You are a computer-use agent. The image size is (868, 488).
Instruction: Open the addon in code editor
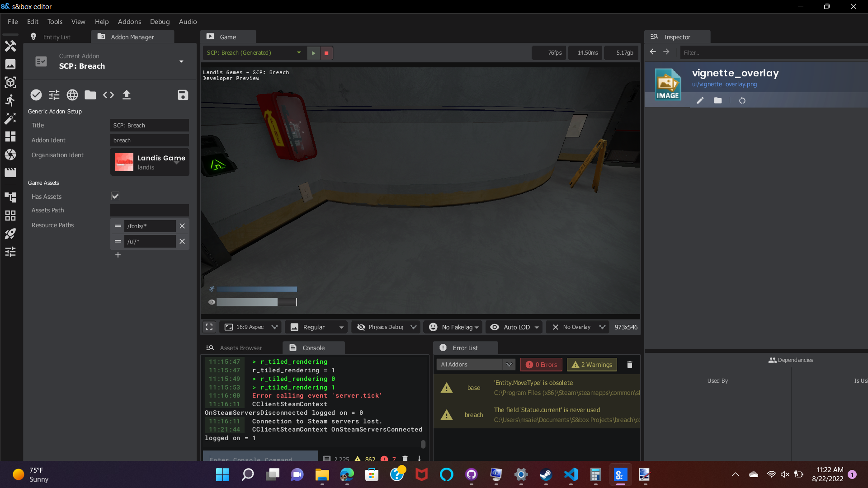point(108,95)
